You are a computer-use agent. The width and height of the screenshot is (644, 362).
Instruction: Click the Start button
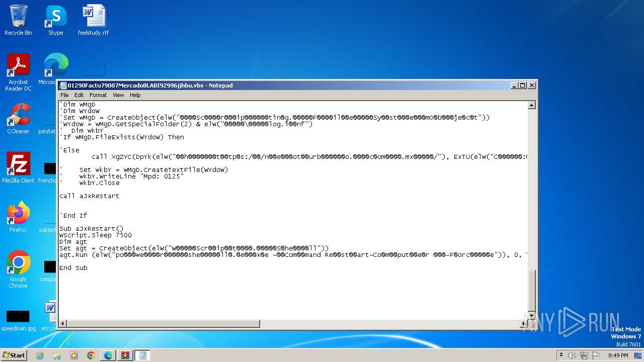coord(14,355)
